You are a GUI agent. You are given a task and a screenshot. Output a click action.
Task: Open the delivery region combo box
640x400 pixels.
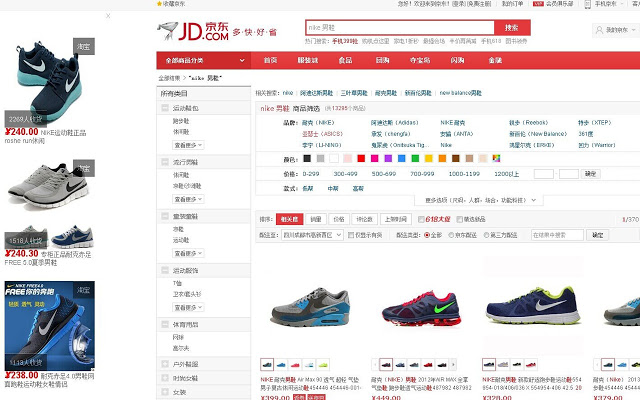pyautogui.click(x=312, y=235)
